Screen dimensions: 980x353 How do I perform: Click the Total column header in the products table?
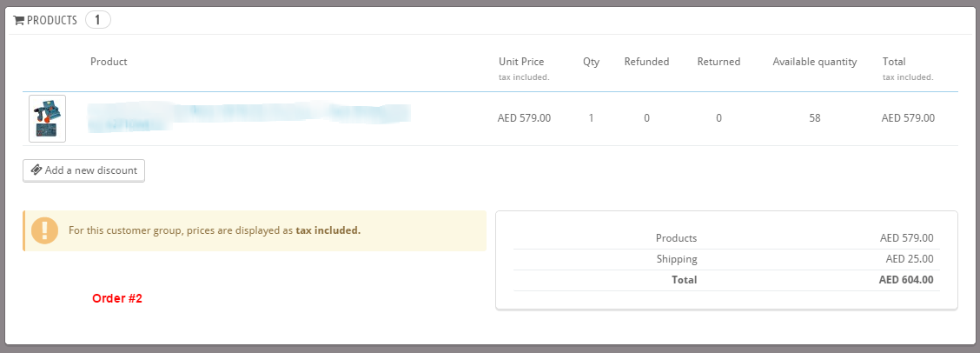894,62
